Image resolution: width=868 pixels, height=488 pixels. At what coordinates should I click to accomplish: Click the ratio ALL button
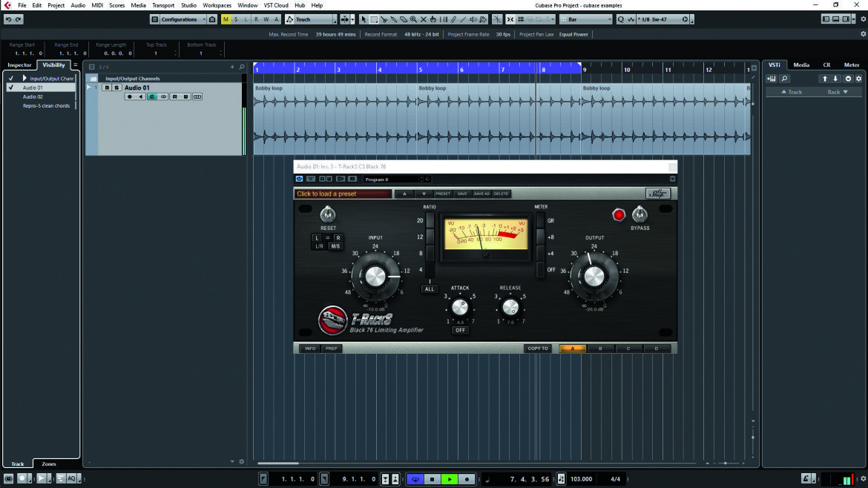(x=429, y=288)
